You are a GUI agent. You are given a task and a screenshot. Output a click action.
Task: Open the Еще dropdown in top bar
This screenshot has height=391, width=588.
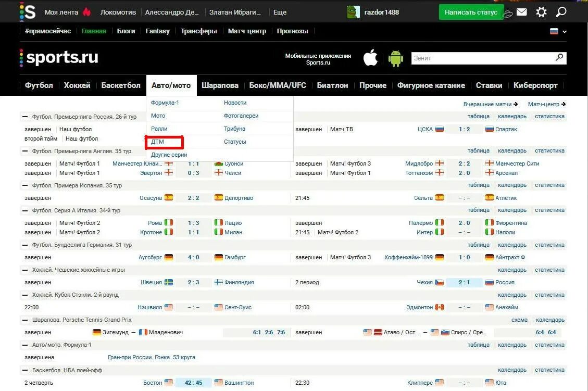[280, 12]
